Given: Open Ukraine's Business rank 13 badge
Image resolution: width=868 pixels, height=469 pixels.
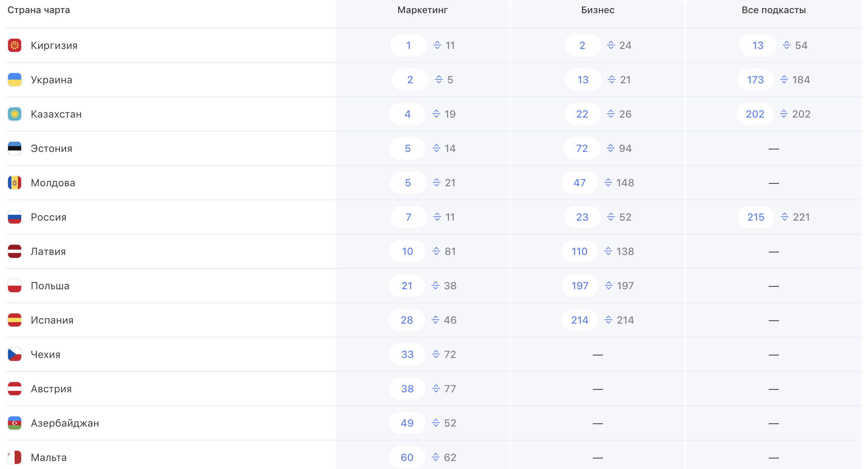Looking at the screenshot, I should click(x=583, y=80).
